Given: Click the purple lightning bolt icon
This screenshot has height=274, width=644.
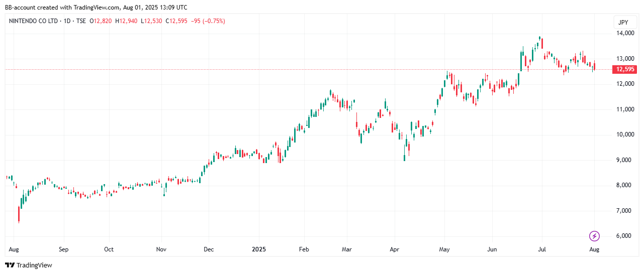Looking at the screenshot, I should click(594, 236).
